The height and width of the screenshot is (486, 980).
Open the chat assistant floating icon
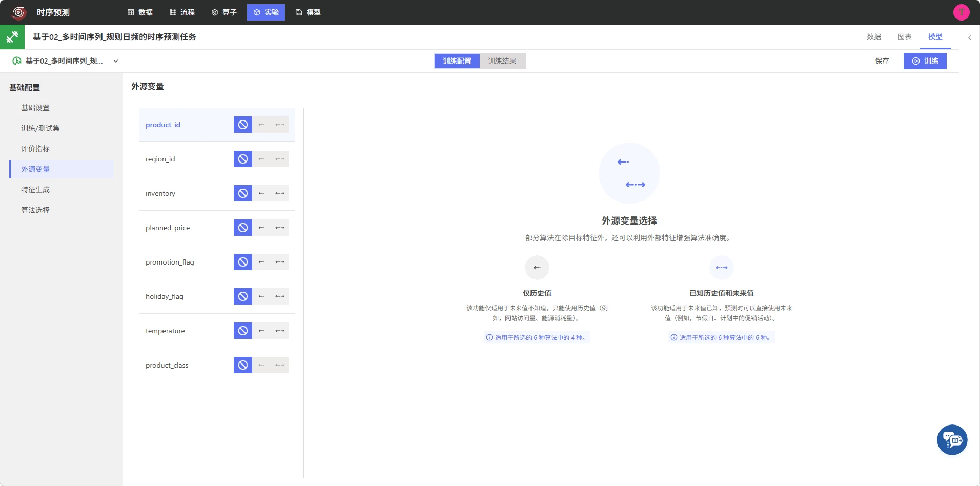click(x=952, y=440)
